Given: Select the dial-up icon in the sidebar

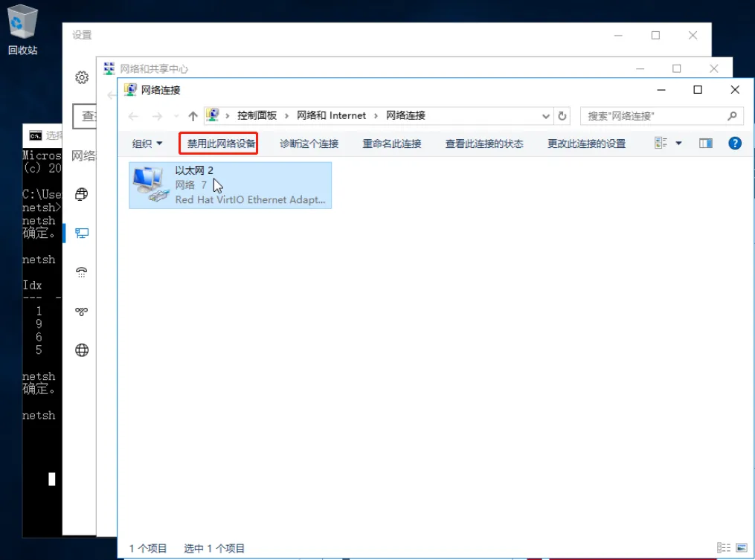Looking at the screenshot, I should click(x=81, y=272).
